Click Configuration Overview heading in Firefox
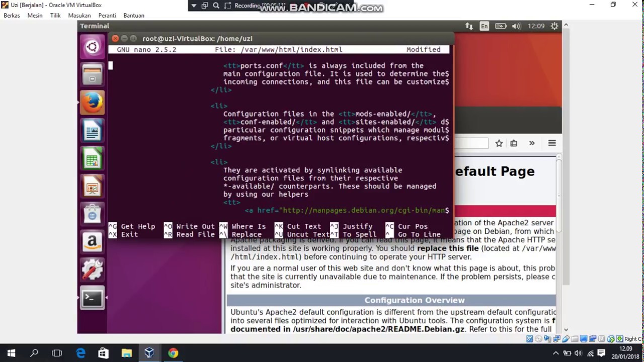This screenshot has width=644, height=362. coord(415,300)
